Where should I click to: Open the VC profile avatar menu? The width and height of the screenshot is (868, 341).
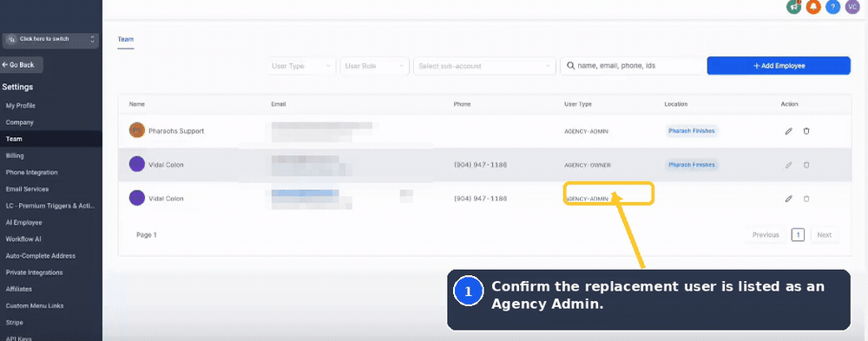[x=852, y=7]
